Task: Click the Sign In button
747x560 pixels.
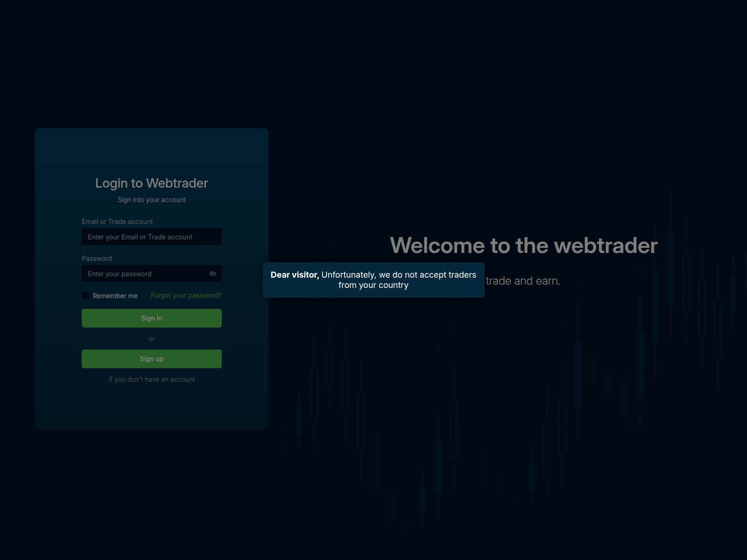Action: 152,318
